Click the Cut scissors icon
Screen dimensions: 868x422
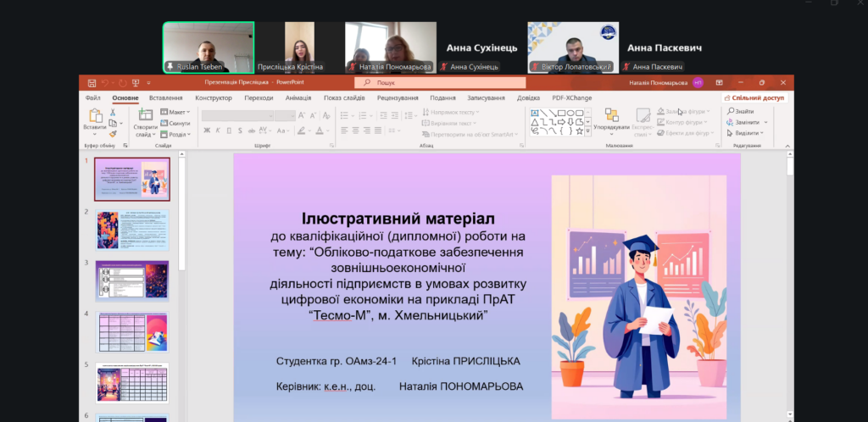pos(113,113)
